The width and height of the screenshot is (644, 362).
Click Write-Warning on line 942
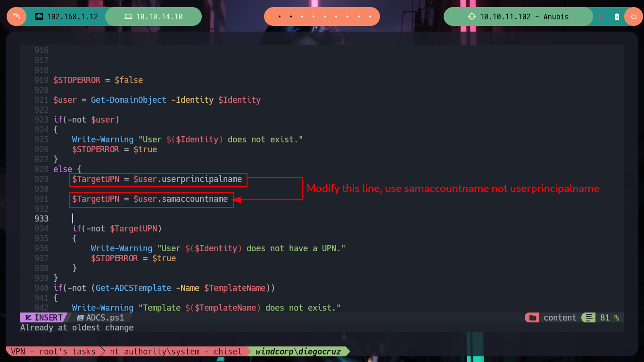coord(103,308)
